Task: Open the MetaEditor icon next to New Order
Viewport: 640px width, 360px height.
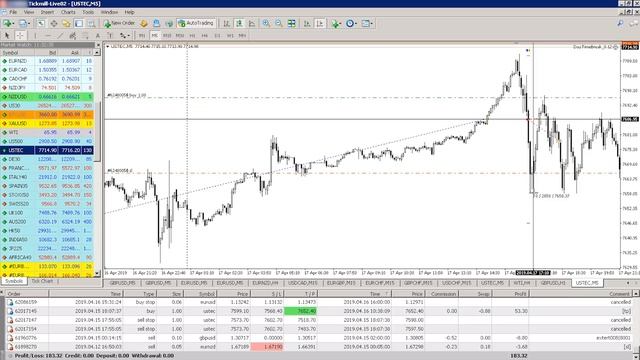Action: tap(144, 24)
